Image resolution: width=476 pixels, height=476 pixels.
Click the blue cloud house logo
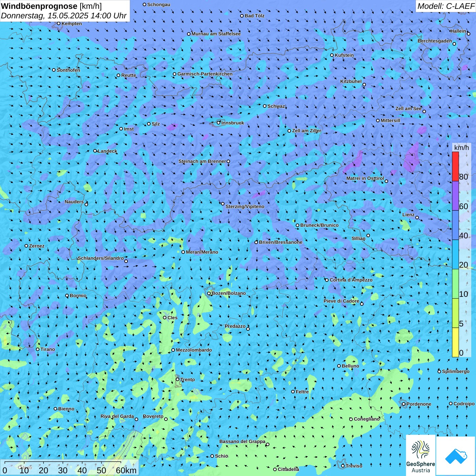point(456,456)
